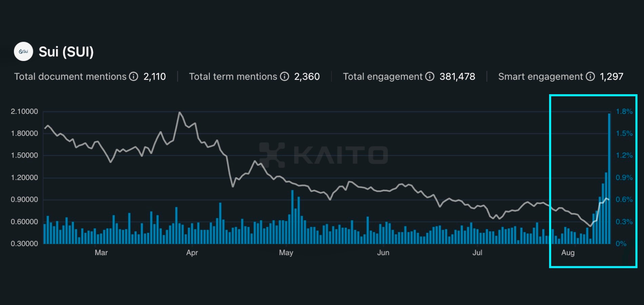Click the Aug label on x-axis

(568, 253)
